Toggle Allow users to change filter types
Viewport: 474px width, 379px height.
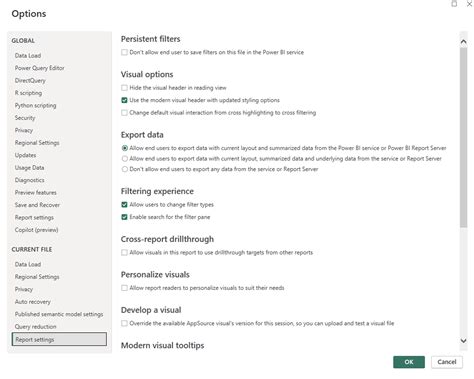coord(124,204)
